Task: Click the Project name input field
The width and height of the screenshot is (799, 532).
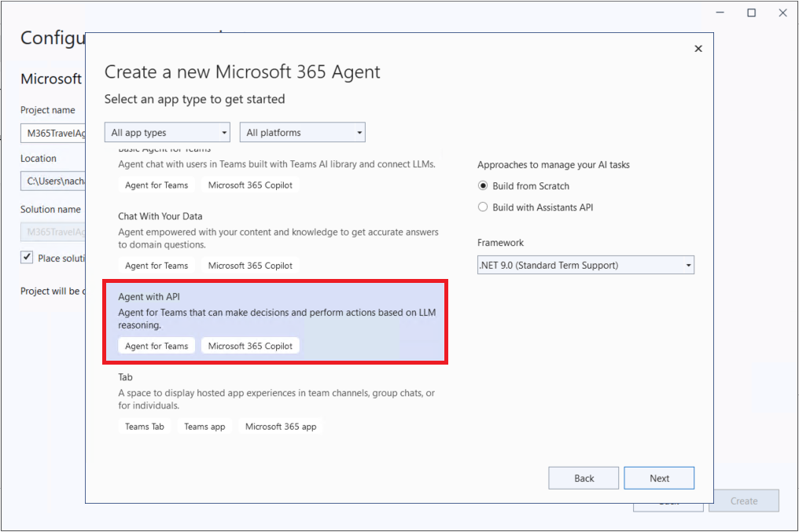Action: pos(53,134)
